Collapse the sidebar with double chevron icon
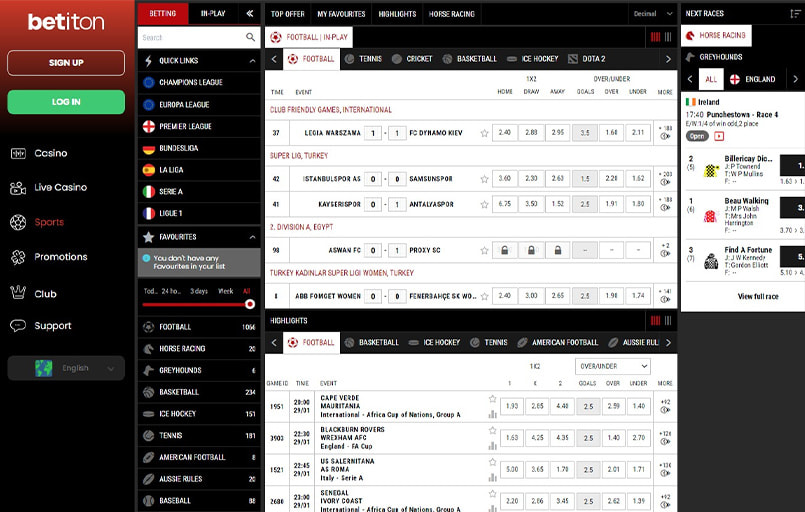 [249, 14]
